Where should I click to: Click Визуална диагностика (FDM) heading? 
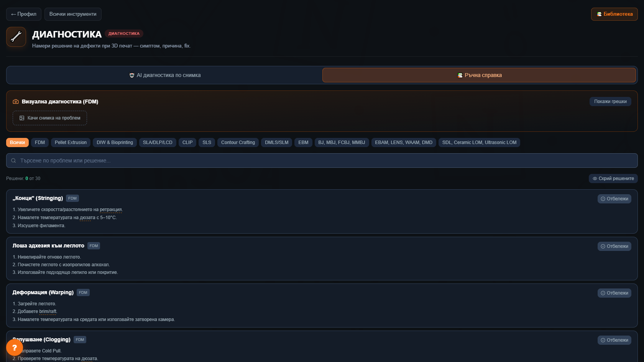pyautogui.click(x=60, y=102)
